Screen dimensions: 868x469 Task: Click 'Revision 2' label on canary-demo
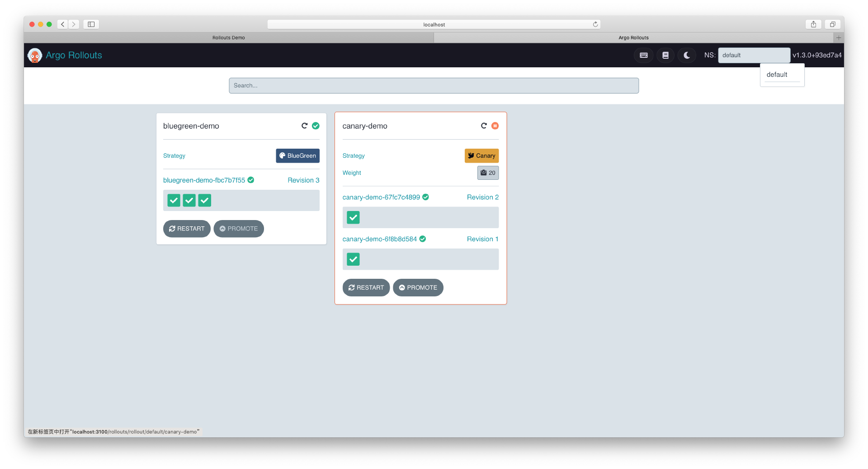[483, 197]
